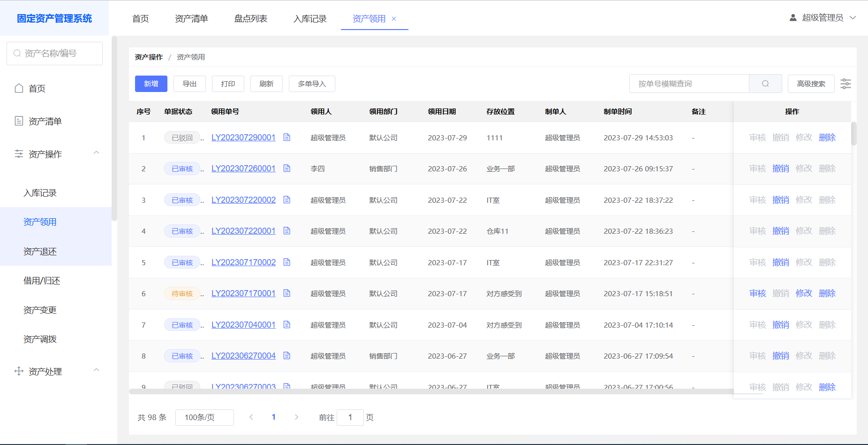Open order link LY202307290001
This screenshot has height=445, width=868.
click(x=243, y=138)
